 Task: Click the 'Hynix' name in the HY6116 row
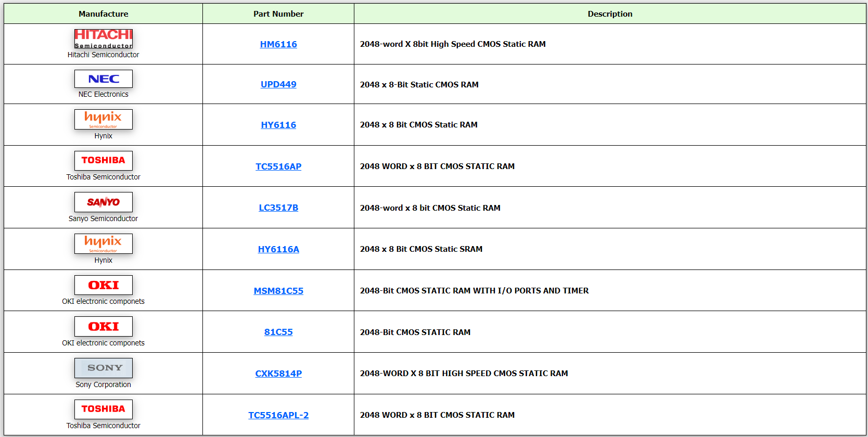tap(104, 136)
